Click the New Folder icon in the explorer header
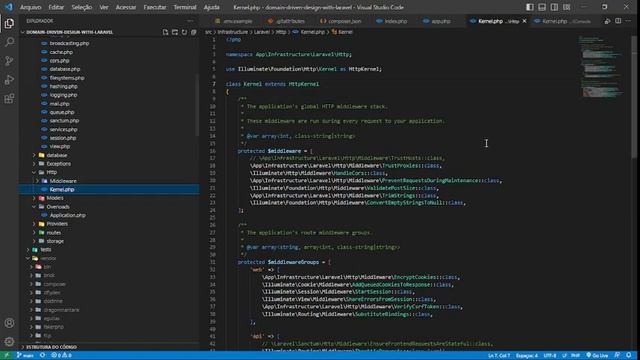The height and width of the screenshot is (360, 640). (175, 32)
